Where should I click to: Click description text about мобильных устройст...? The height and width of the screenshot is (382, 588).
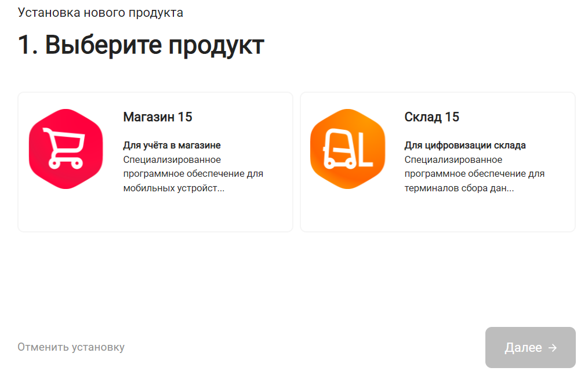pyautogui.click(x=193, y=174)
